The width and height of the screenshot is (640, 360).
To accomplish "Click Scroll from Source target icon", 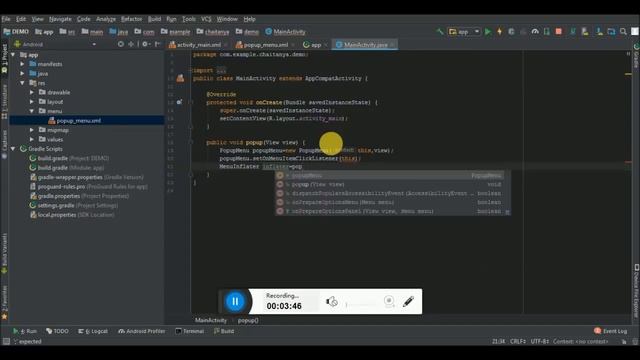I will tap(121, 44).
